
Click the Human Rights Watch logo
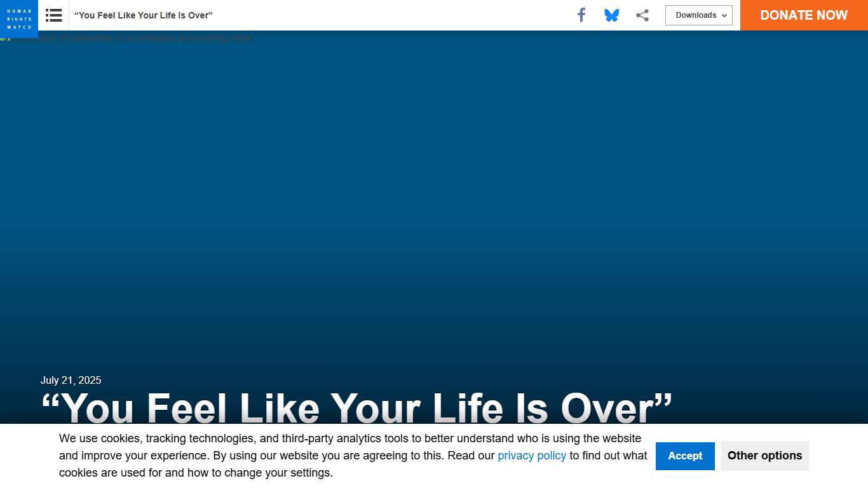19,18
